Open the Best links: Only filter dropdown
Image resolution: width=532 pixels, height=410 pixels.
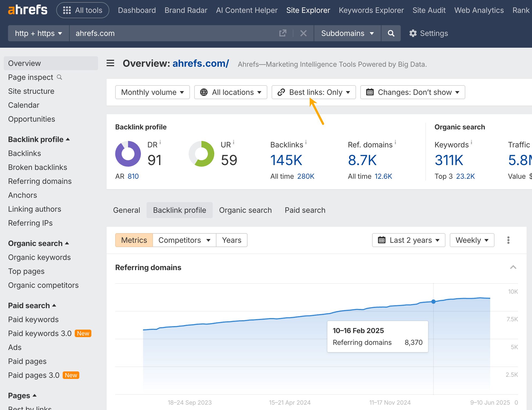(313, 92)
